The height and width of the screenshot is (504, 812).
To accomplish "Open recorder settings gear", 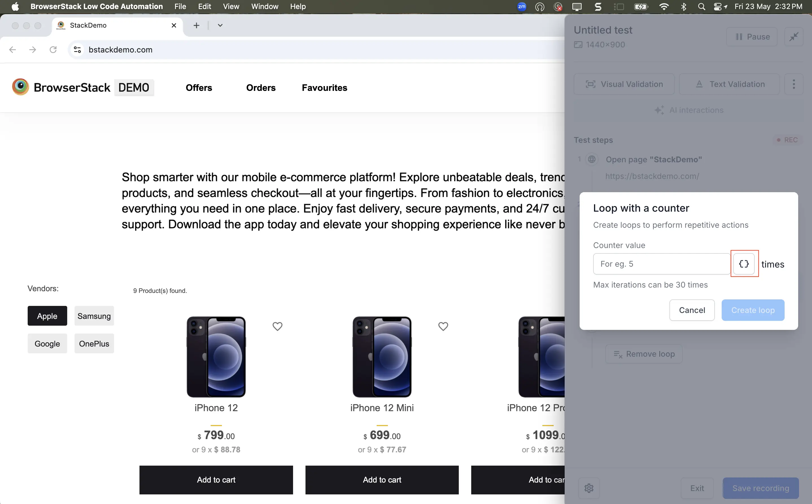I will (589, 488).
